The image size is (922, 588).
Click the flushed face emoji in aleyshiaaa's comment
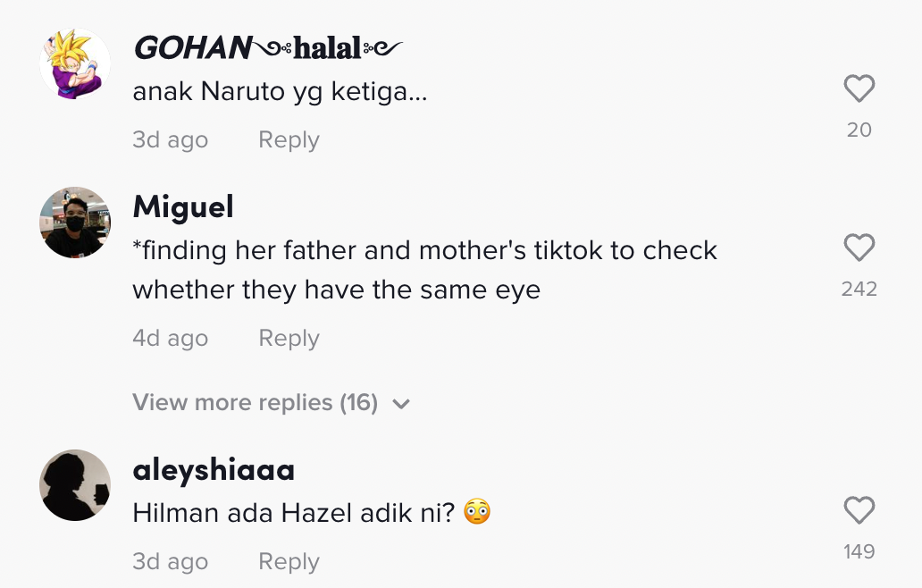[x=477, y=513]
